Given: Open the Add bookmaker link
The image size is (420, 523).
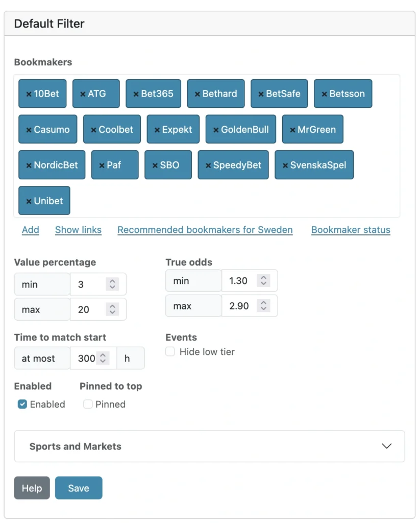Looking at the screenshot, I should point(31,230).
